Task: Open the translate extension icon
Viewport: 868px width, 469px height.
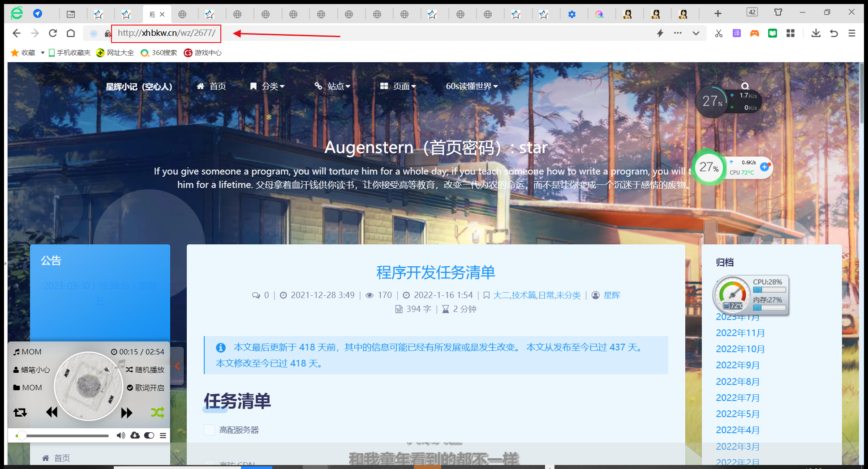Action: coord(737,33)
